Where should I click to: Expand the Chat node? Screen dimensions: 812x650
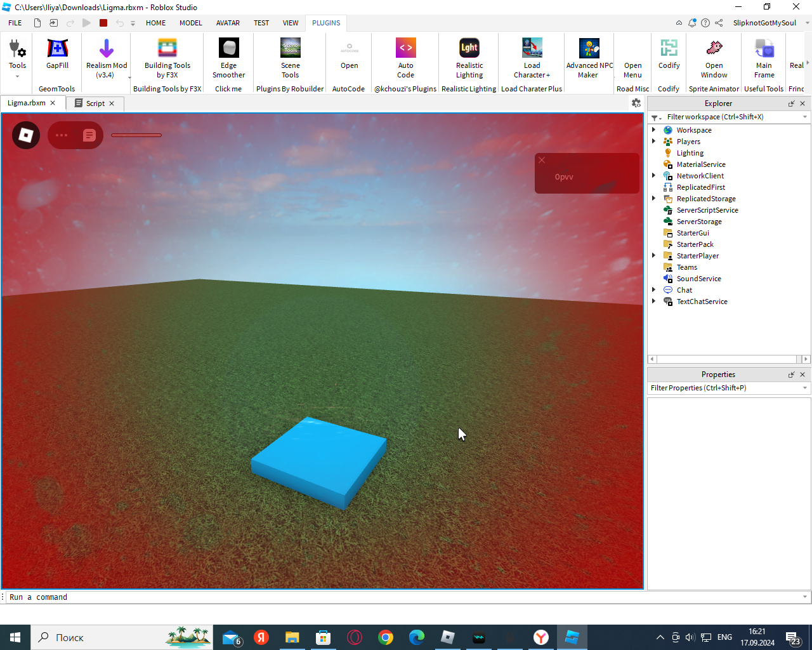(653, 289)
